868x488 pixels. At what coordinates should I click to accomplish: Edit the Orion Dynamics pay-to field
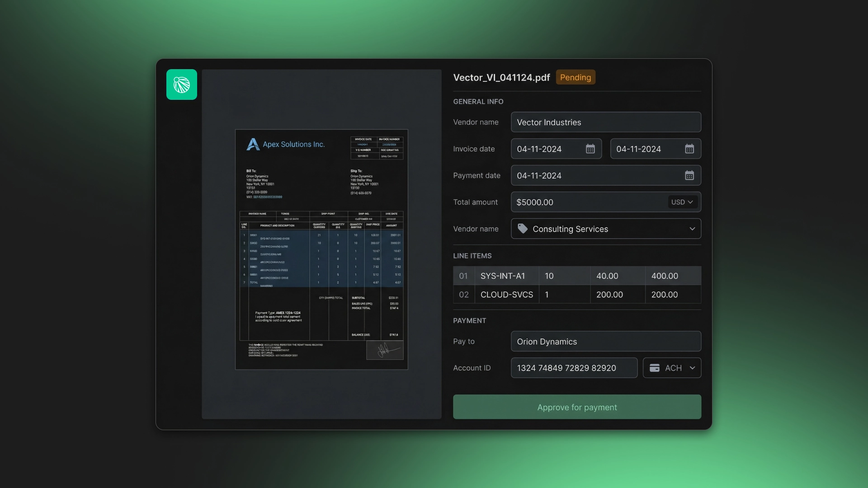606,341
